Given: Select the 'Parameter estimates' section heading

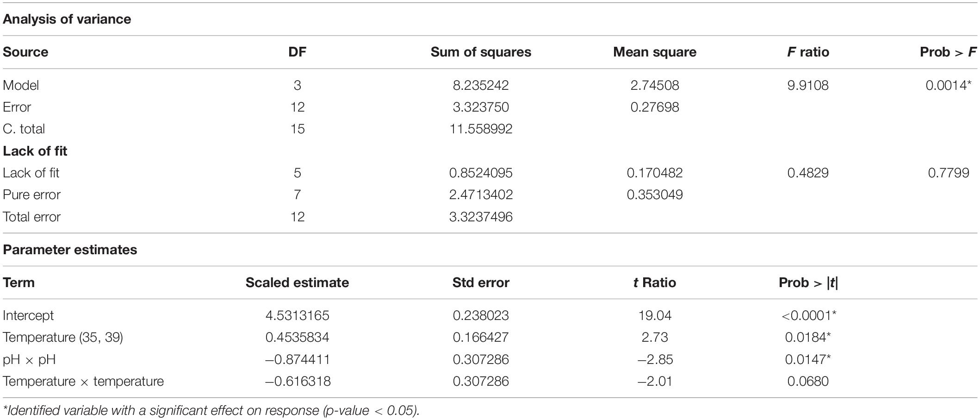Looking at the screenshot, I should click(x=70, y=250).
